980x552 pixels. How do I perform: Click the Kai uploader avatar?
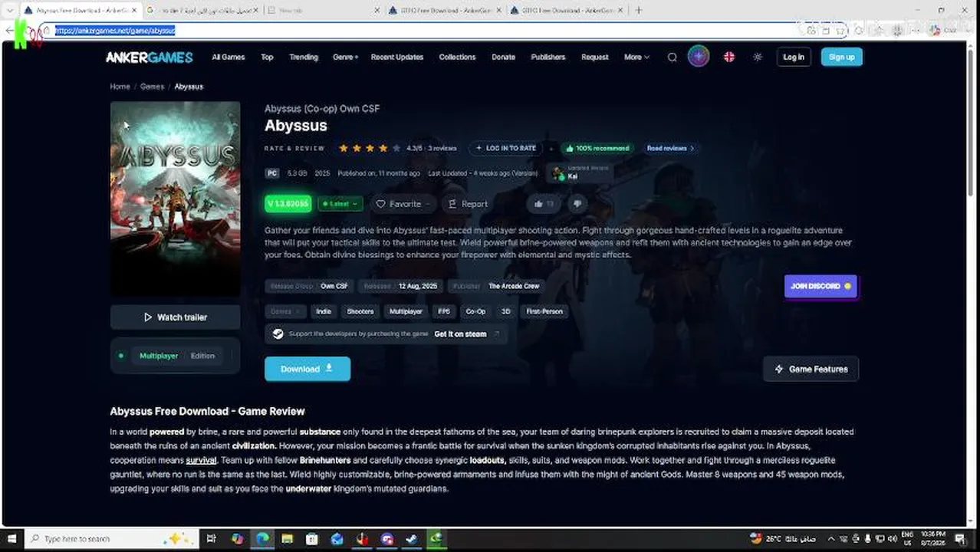tap(557, 174)
